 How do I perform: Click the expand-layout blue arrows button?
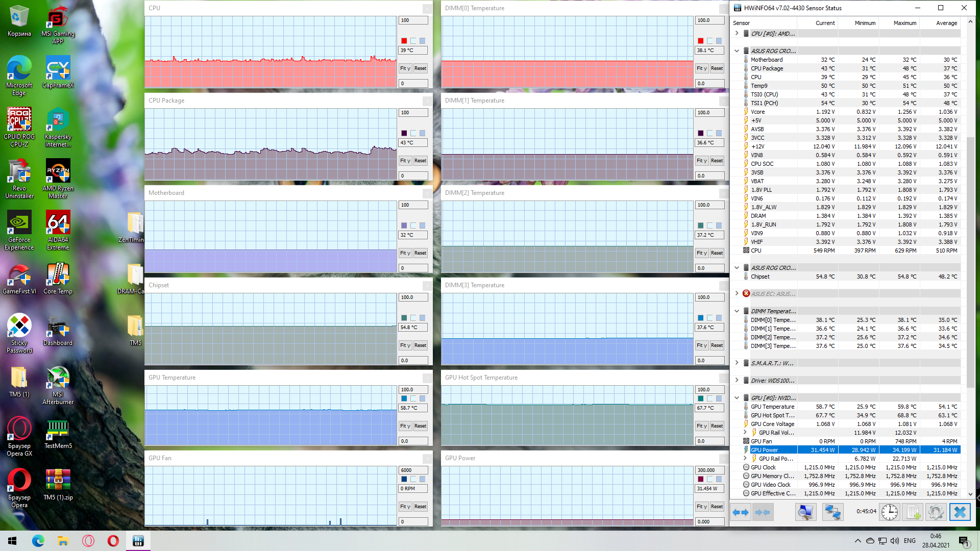tap(740, 512)
